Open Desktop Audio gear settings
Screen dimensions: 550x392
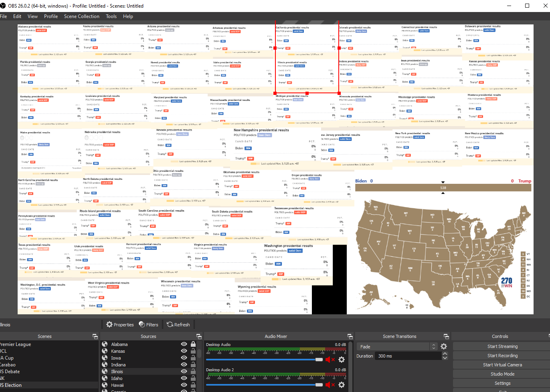tap(342, 360)
